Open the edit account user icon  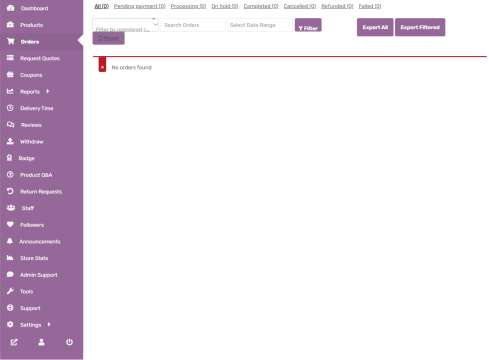[x=41, y=342]
